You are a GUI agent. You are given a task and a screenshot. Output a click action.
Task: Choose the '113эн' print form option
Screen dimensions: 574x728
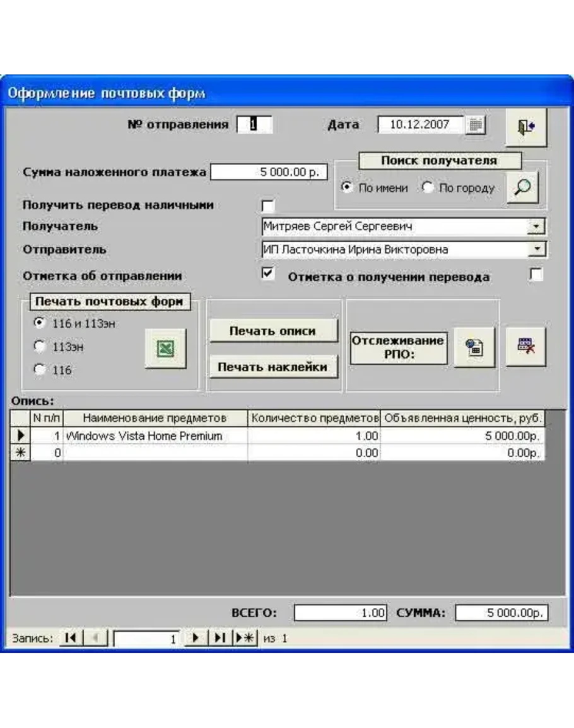pos(40,346)
